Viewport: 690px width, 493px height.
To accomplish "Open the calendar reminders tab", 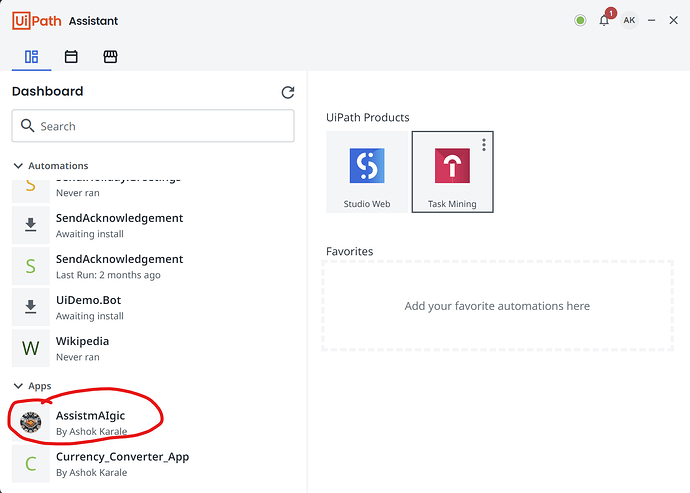I will coord(71,57).
